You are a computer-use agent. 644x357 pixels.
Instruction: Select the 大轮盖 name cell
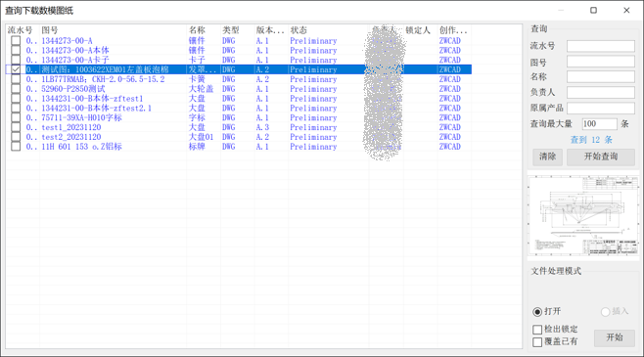pyautogui.click(x=201, y=89)
